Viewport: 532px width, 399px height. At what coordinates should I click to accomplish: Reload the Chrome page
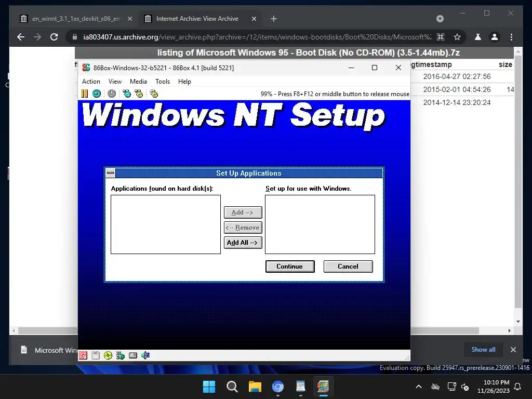(54, 37)
